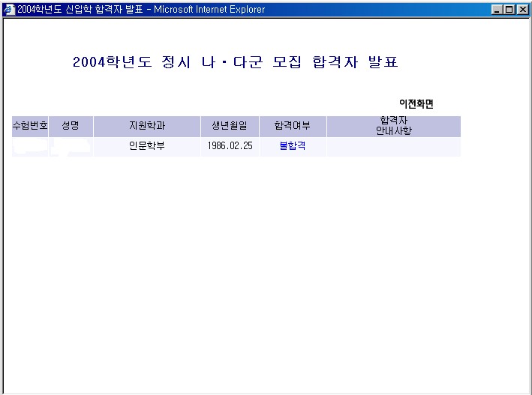The image size is (532, 395).
Task: Select the 합격여부 column header
Action: tap(293, 126)
